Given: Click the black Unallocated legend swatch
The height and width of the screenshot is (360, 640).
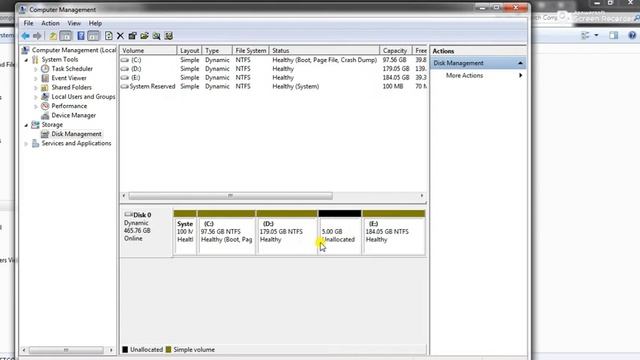Looking at the screenshot, I should (x=125, y=350).
